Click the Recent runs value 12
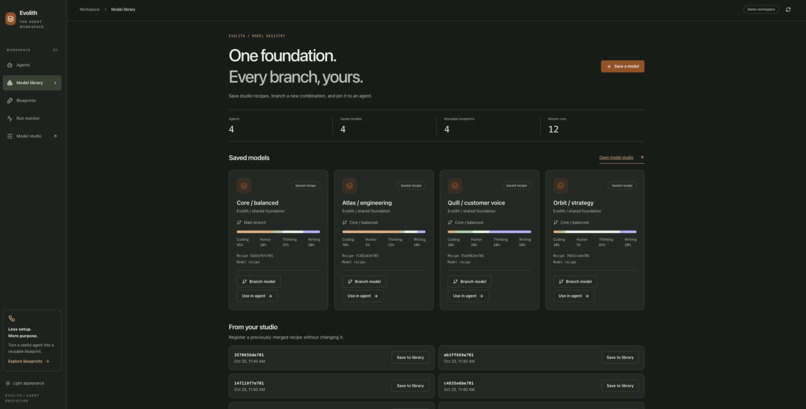This screenshot has width=806, height=409. (553, 129)
